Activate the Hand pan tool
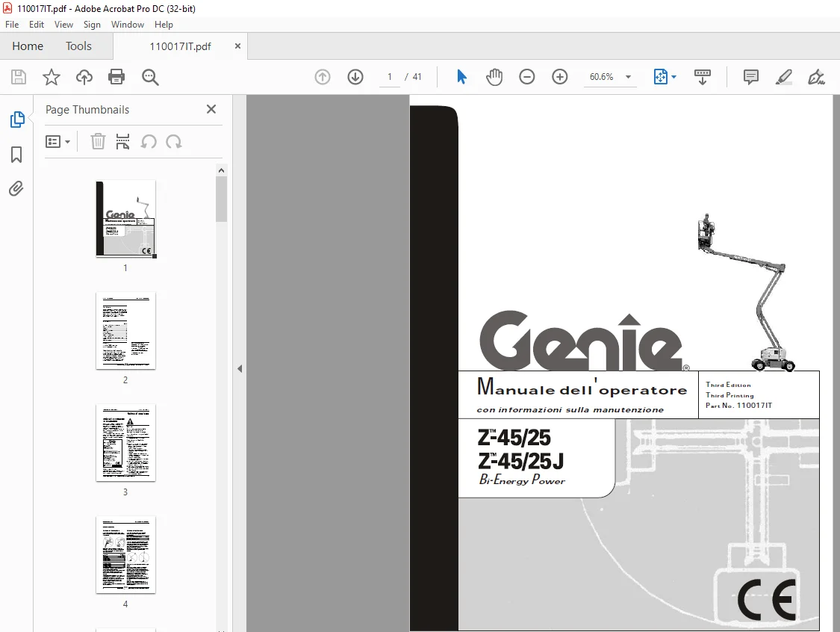The width and height of the screenshot is (840, 632). pos(494,77)
